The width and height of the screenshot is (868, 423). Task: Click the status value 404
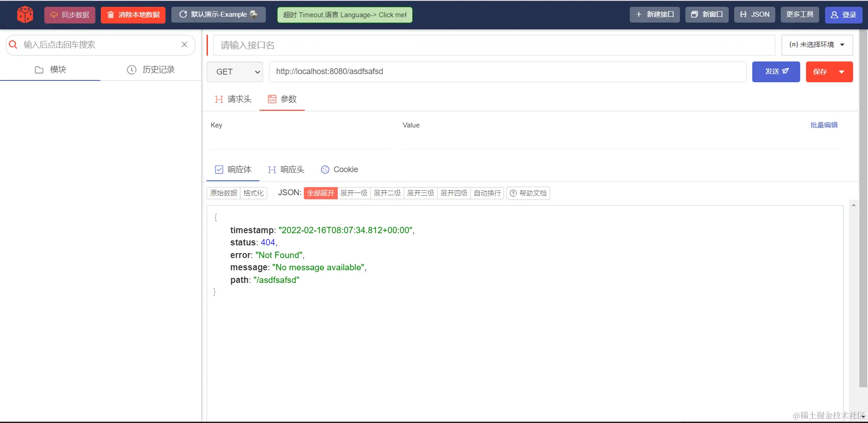click(268, 243)
